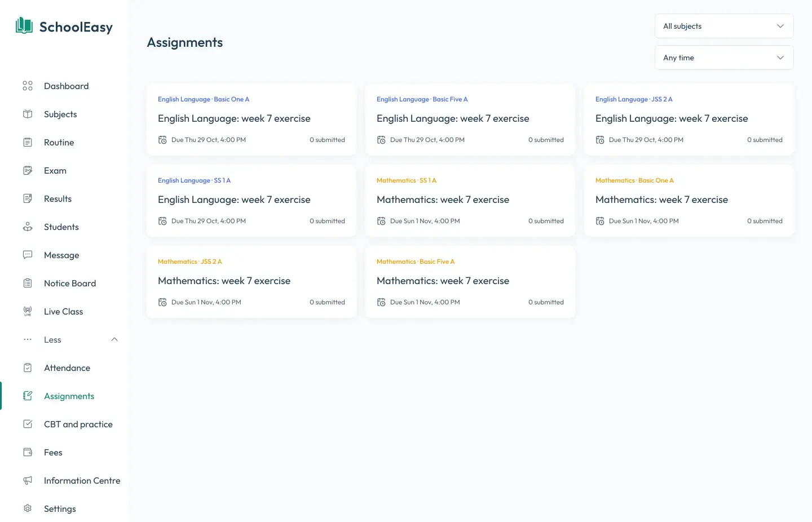Open Information Centre in the sidebar
The height and width of the screenshot is (522, 812).
82,480
